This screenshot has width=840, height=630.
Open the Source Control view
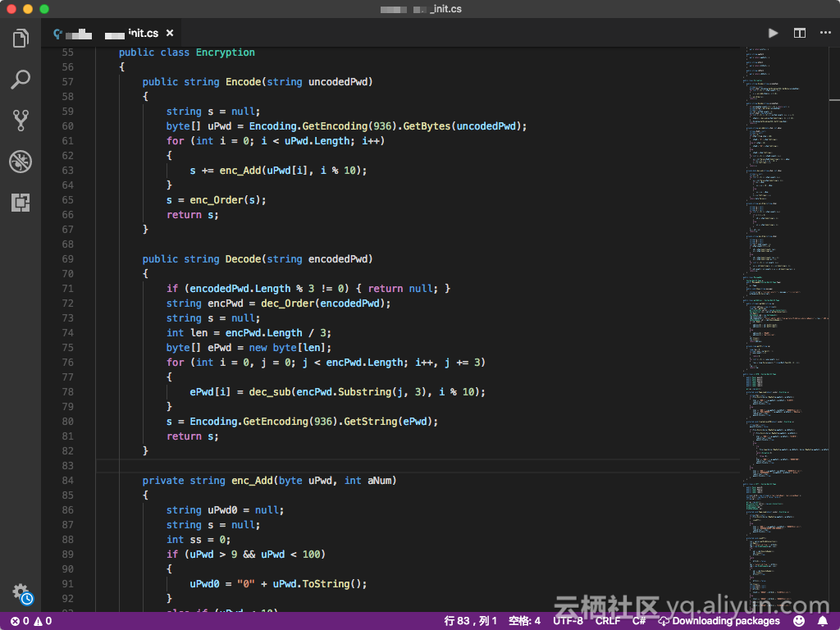(21, 121)
